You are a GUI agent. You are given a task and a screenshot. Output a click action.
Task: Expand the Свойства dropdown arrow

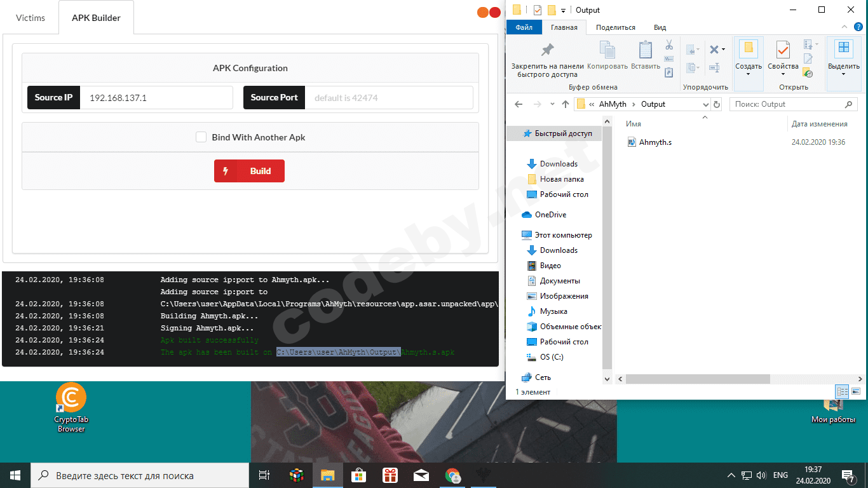[x=783, y=74]
